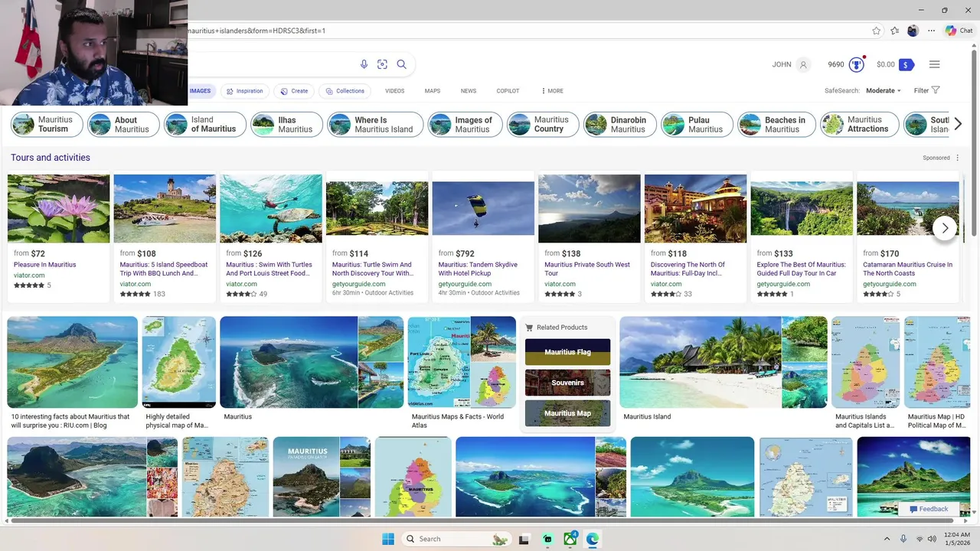Switch to the MAPS tab
Image resolution: width=980 pixels, height=551 pixels.
[x=433, y=91]
